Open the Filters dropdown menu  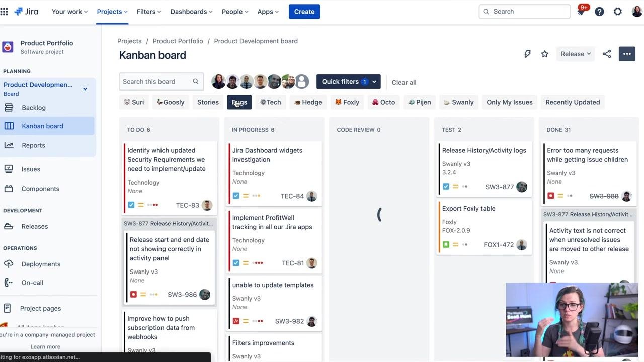point(149,12)
